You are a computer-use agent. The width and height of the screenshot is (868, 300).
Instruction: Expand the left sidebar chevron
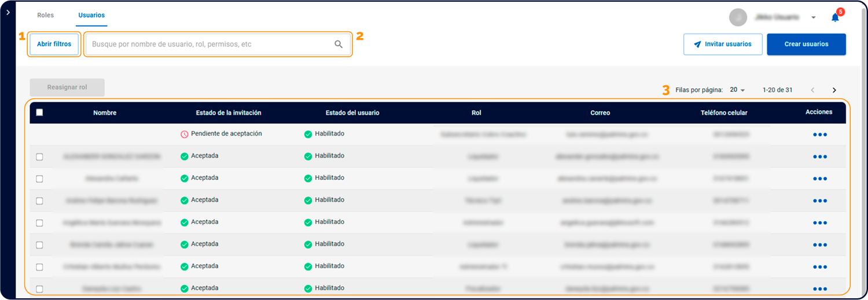point(6,12)
